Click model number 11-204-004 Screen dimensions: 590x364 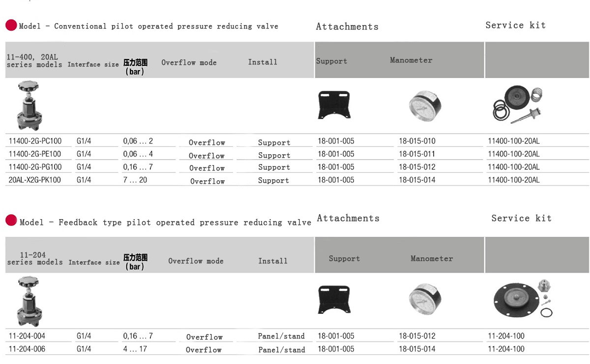pos(27,336)
